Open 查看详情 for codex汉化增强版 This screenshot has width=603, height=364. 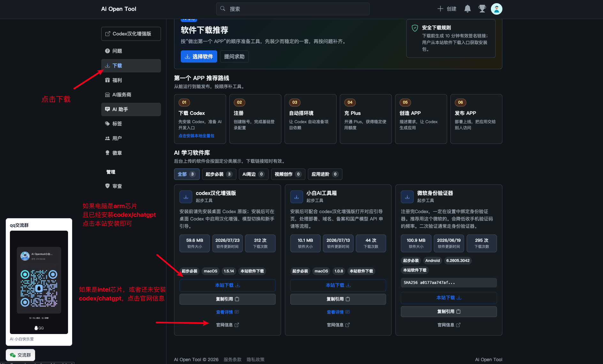[x=227, y=312]
